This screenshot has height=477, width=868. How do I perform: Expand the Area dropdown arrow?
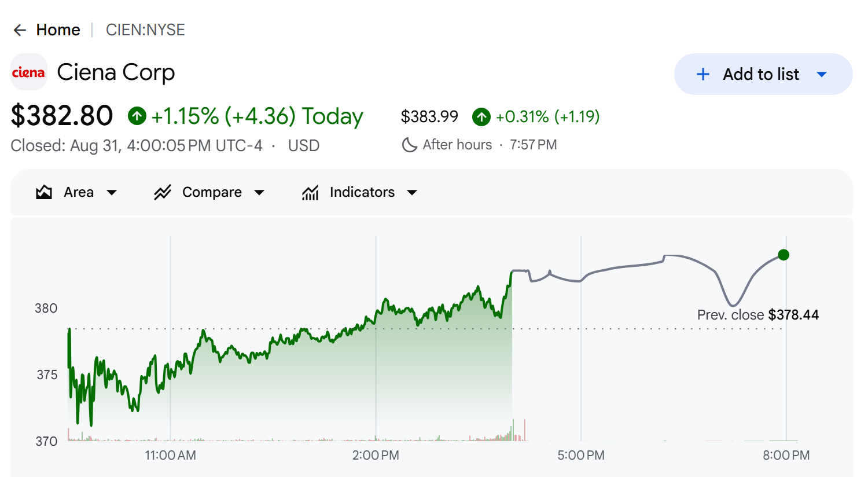click(112, 193)
